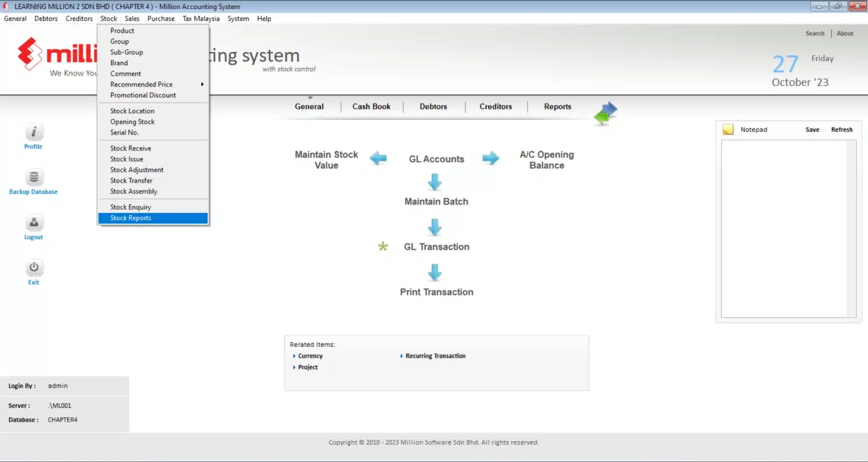
Task: Click the arrow beside Recurring Transaction
Action: (x=402, y=356)
